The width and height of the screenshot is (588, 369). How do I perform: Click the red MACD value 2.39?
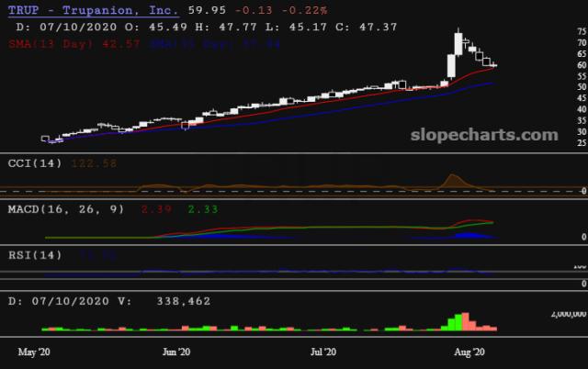[156, 209]
